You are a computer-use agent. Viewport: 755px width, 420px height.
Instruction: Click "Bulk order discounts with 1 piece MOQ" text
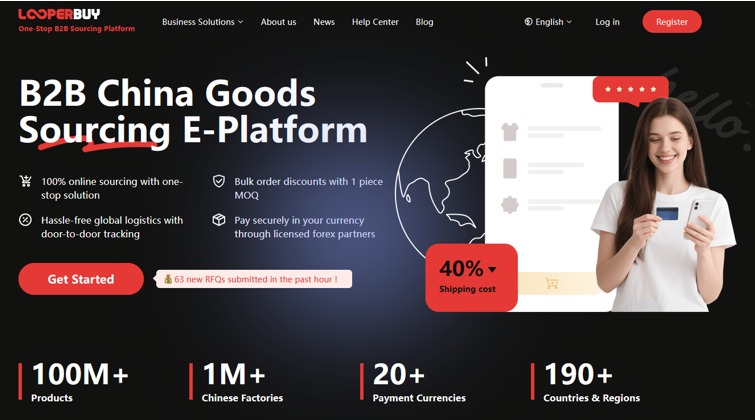[x=309, y=188]
